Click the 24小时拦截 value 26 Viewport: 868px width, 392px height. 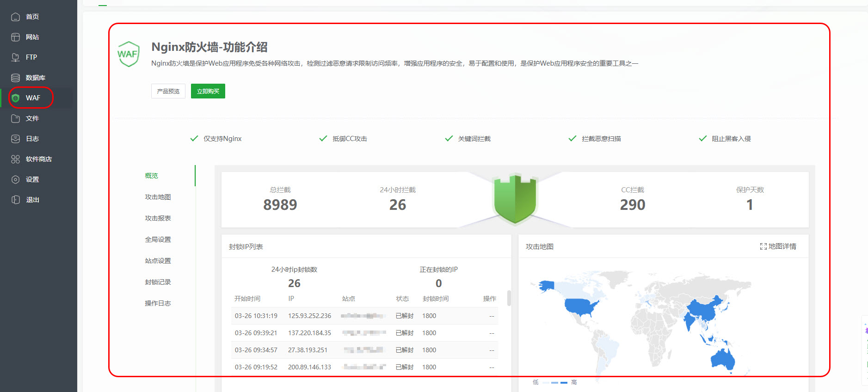point(398,205)
